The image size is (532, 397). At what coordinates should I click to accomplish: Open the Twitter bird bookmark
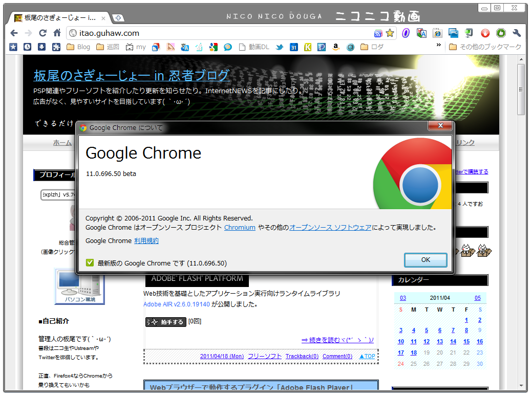(280, 47)
